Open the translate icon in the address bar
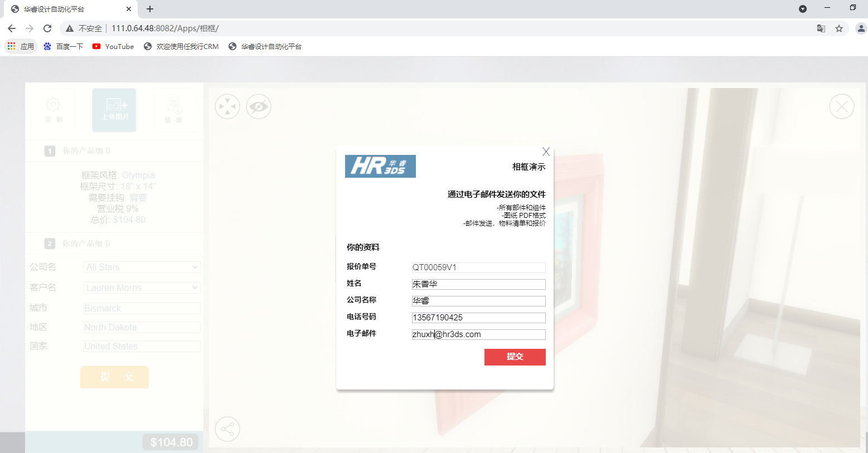 click(821, 28)
